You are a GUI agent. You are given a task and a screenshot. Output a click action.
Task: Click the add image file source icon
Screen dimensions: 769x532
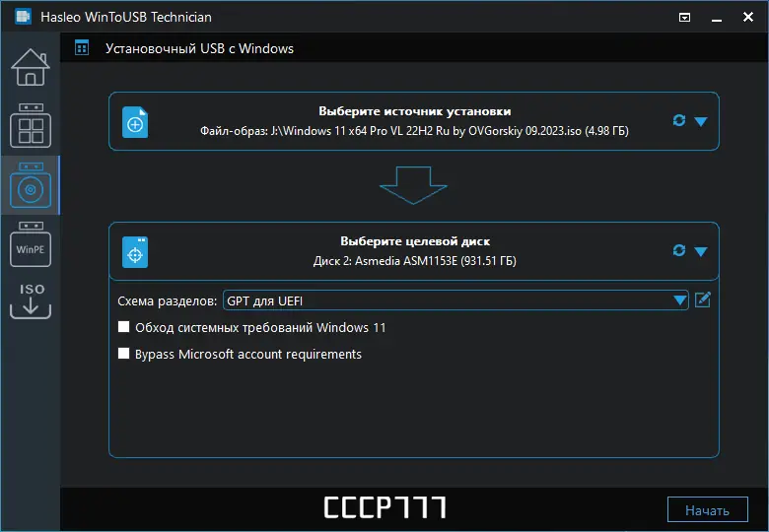pos(135,122)
